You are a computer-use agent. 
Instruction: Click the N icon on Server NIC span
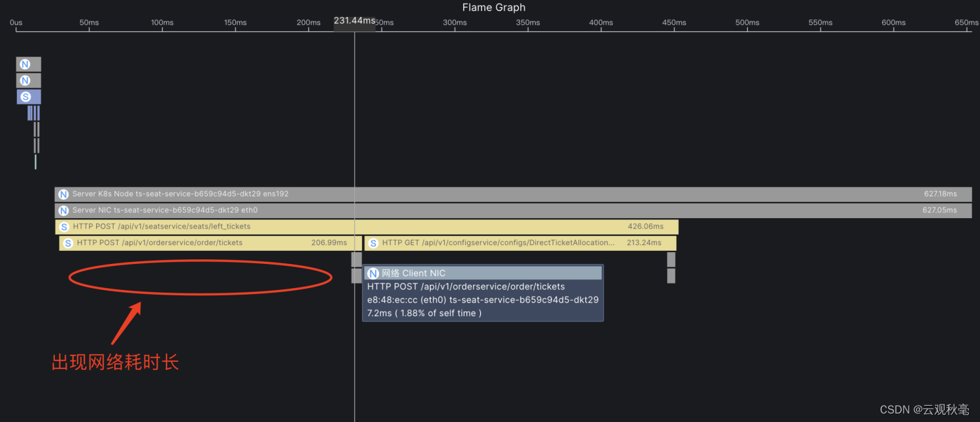click(63, 210)
